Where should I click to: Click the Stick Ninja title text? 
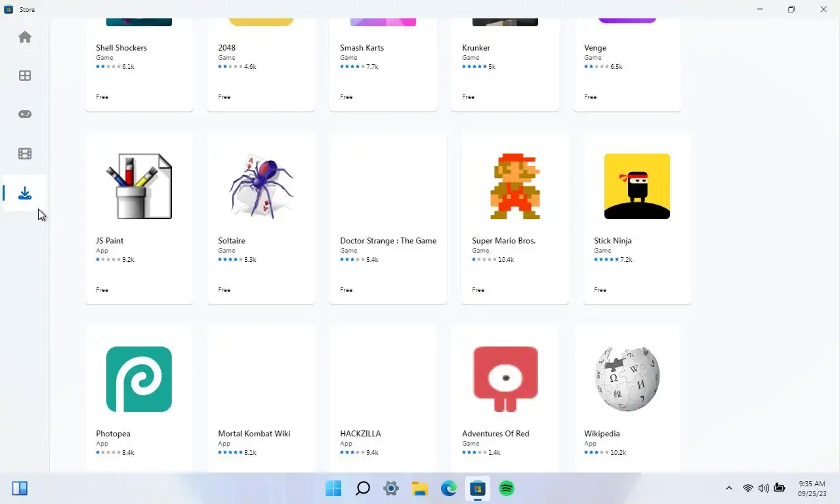pyautogui.click(x=613, y=241)
